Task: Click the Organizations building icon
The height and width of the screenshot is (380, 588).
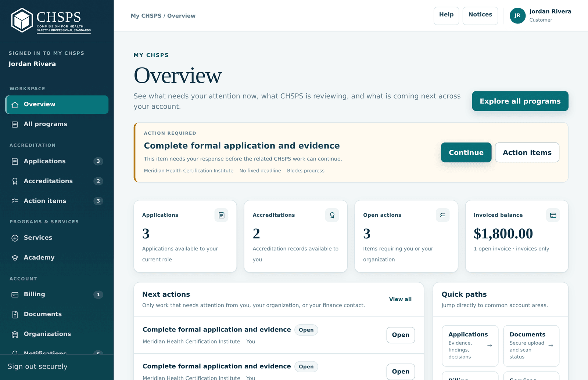Action: pos(15,334)
